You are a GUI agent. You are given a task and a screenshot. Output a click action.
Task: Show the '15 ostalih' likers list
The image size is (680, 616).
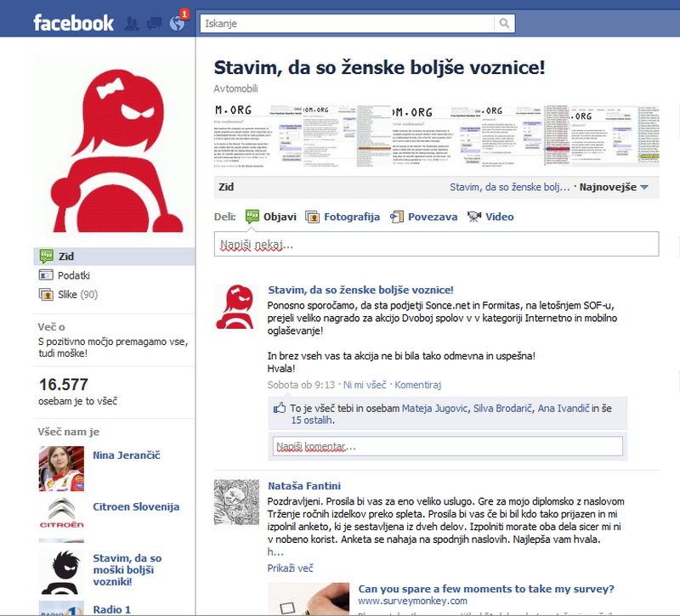point(312,420)
